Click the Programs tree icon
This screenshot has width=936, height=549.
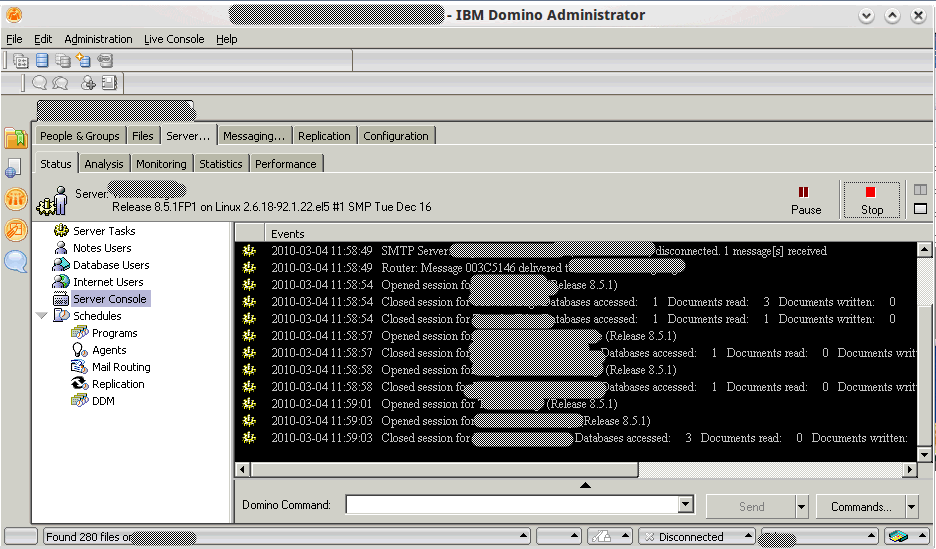[79, 332]
